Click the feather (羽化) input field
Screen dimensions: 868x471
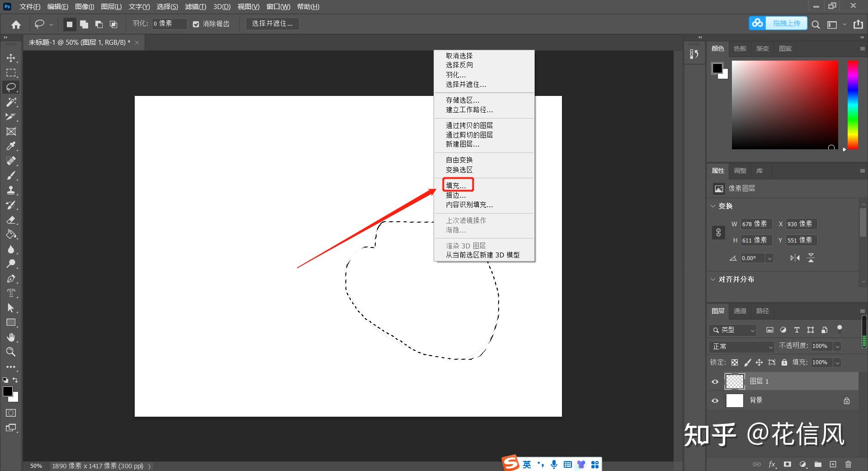point(170,24)
